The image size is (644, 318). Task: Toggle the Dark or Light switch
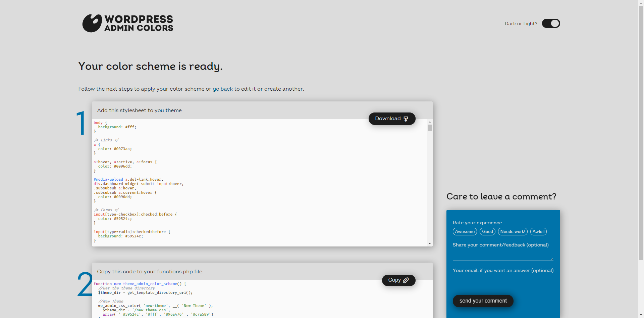coord(551,23)
